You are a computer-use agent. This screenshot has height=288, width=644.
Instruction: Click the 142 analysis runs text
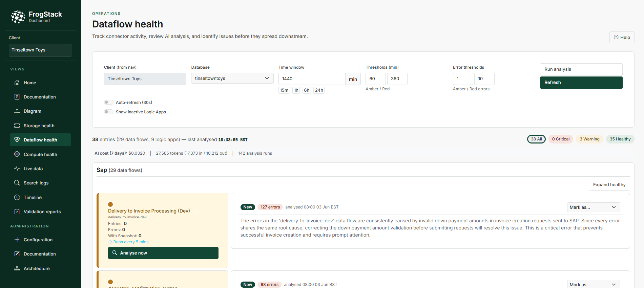pyautogui.click(x=255, y=153)
